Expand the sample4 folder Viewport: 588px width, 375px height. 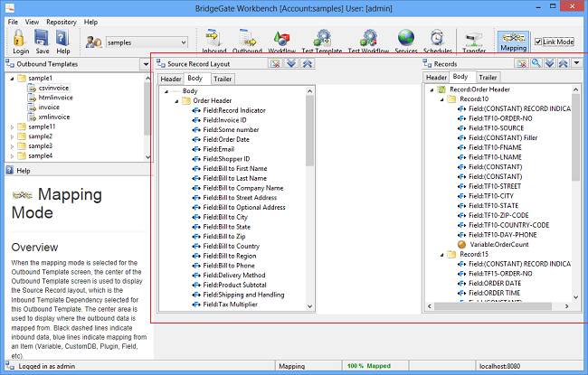click(x=12, y=156)
